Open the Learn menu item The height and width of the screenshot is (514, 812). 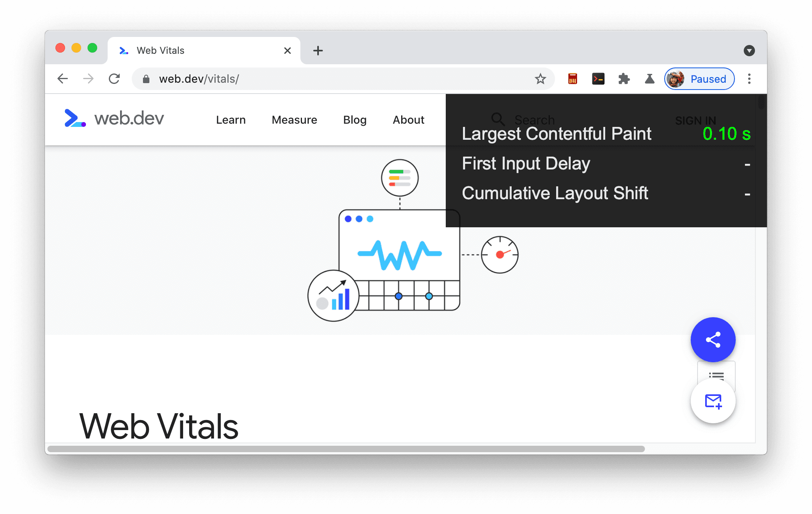coord(231,120)
